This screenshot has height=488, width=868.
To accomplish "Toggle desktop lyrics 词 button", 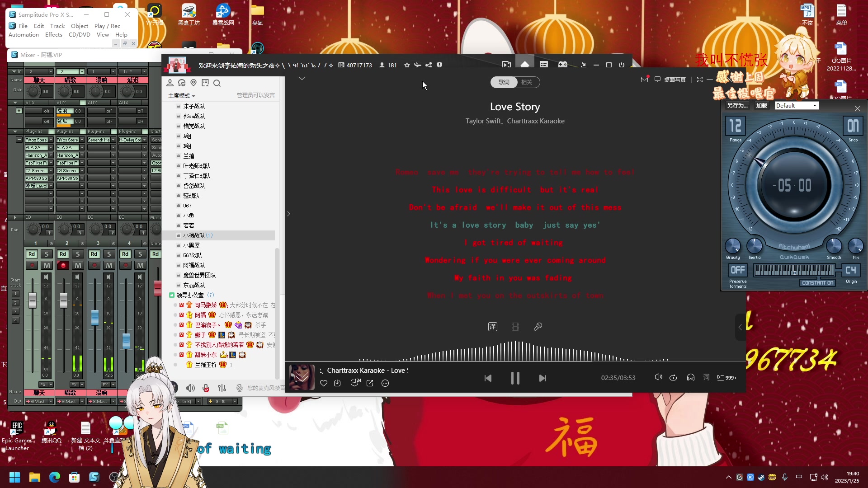I will click(706, 377).
